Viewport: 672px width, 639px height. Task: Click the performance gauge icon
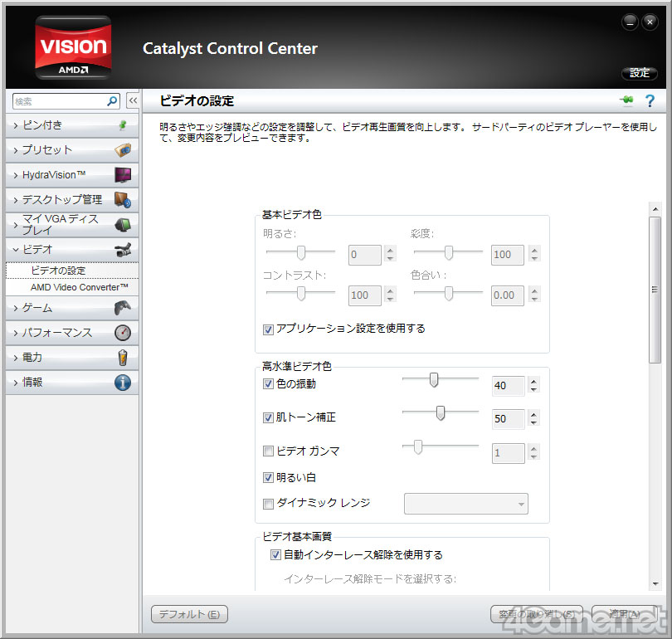(123, 333)
